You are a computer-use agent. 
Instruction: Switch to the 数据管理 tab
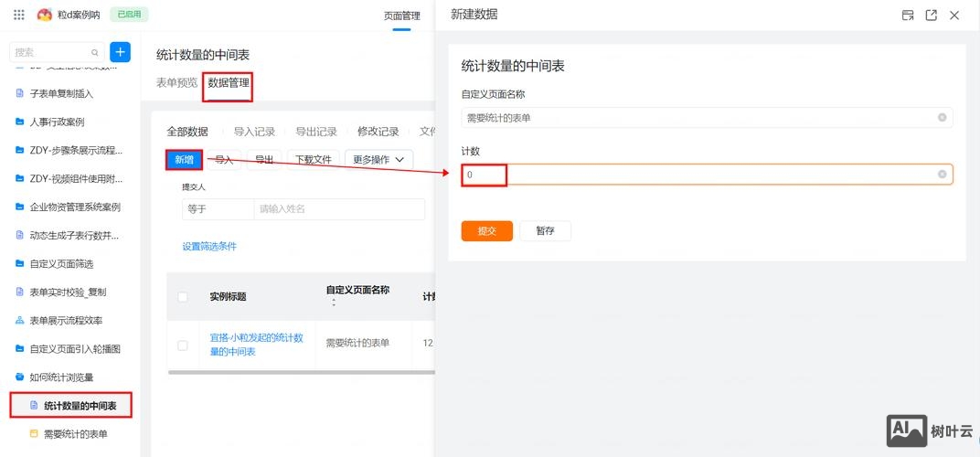point(229,82)
